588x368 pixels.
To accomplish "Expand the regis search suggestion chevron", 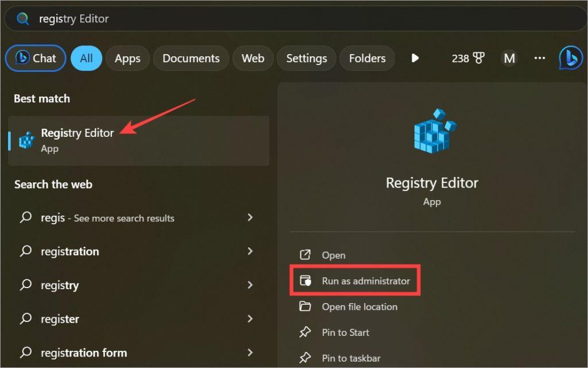I will click(x=250, y=217).
